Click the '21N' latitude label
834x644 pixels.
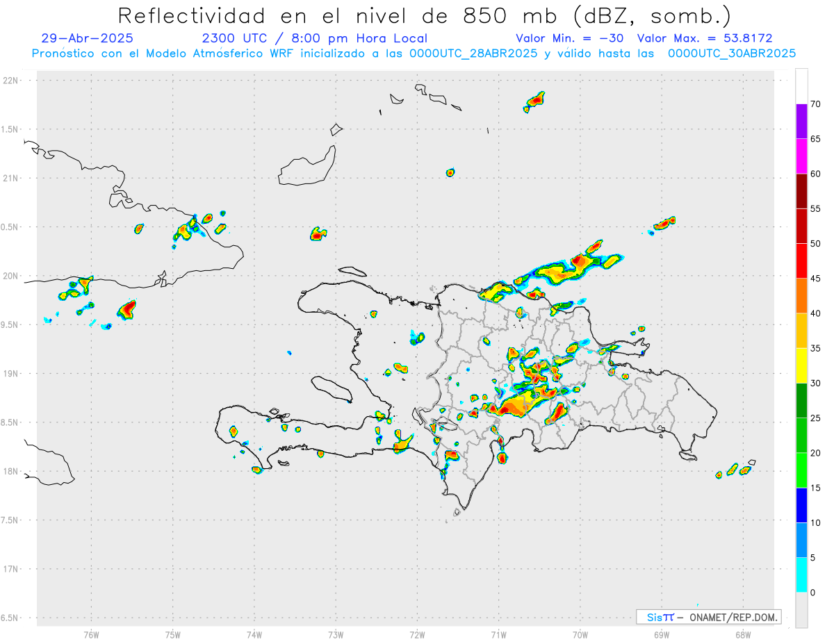tap(11, 178)
